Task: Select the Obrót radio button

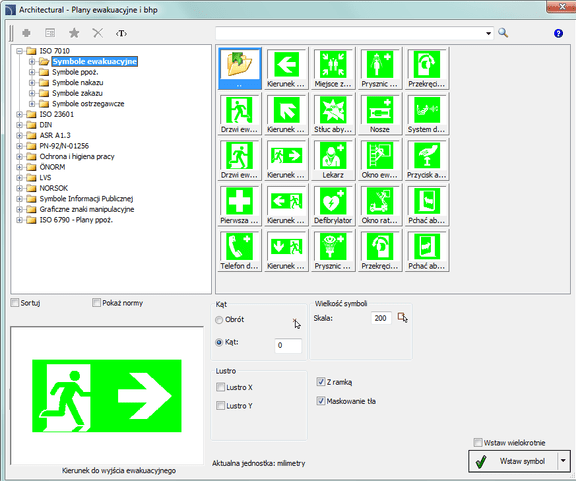Action: click(219, 320)
